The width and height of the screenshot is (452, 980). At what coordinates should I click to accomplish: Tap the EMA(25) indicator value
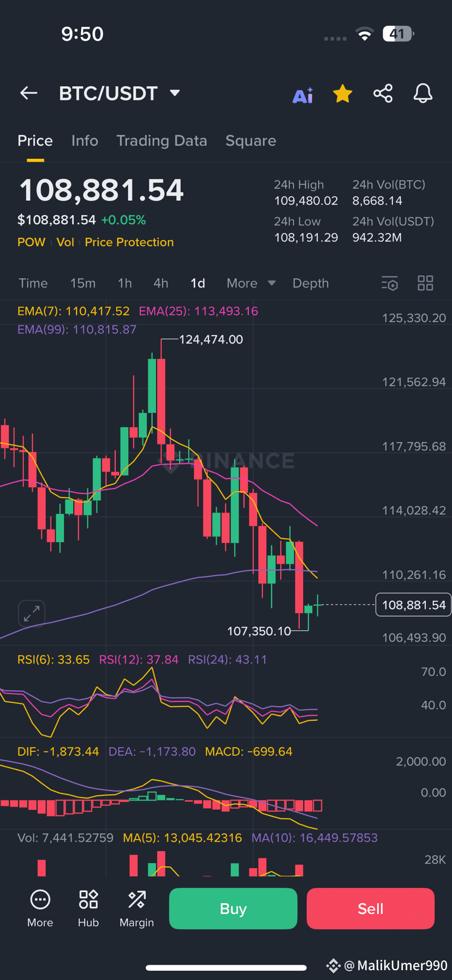pyautogui.click(x=199, y=311)
